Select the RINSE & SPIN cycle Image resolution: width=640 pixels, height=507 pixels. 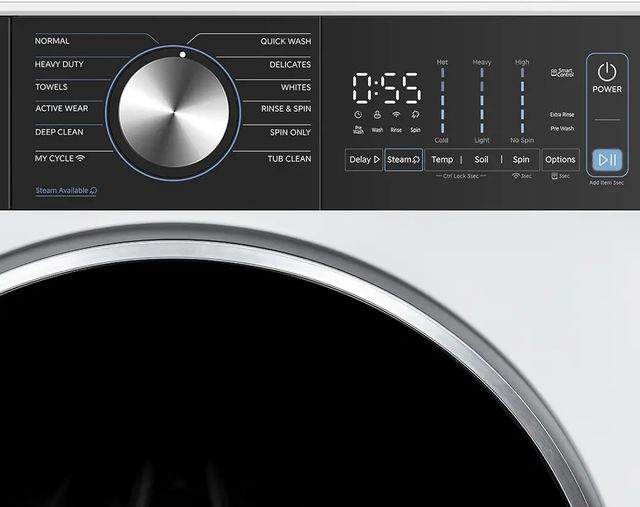pyautogui.click(x=286, y=109)
